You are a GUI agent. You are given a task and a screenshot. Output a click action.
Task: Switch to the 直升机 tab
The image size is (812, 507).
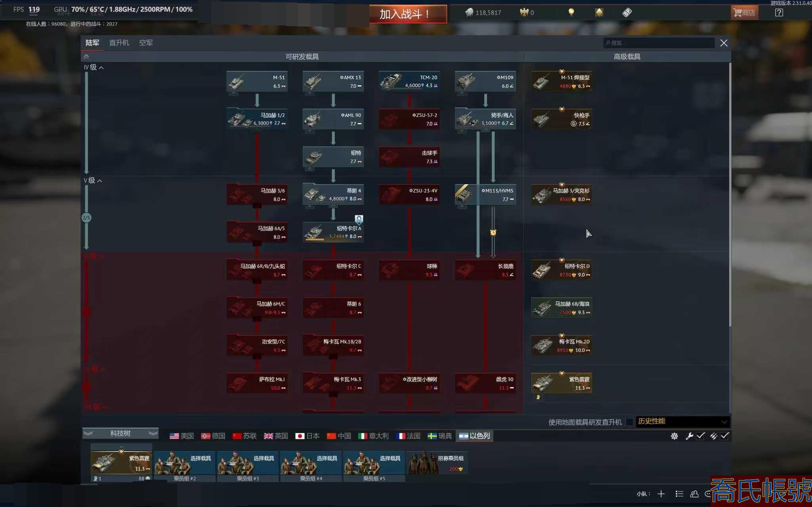[119, 43]
